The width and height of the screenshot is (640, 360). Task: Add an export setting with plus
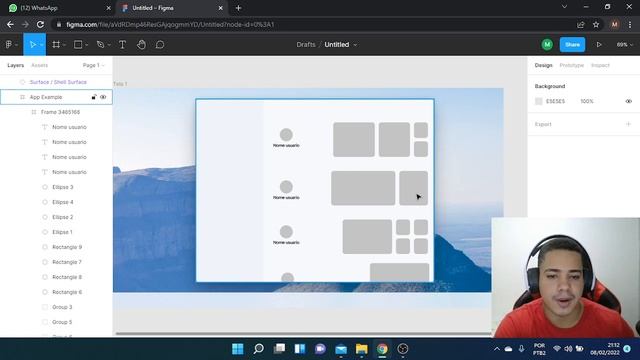(x=629, y=124)
